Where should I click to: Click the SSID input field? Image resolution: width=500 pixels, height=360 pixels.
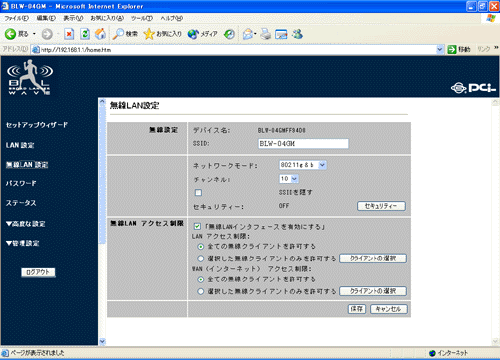pos(303,144)
